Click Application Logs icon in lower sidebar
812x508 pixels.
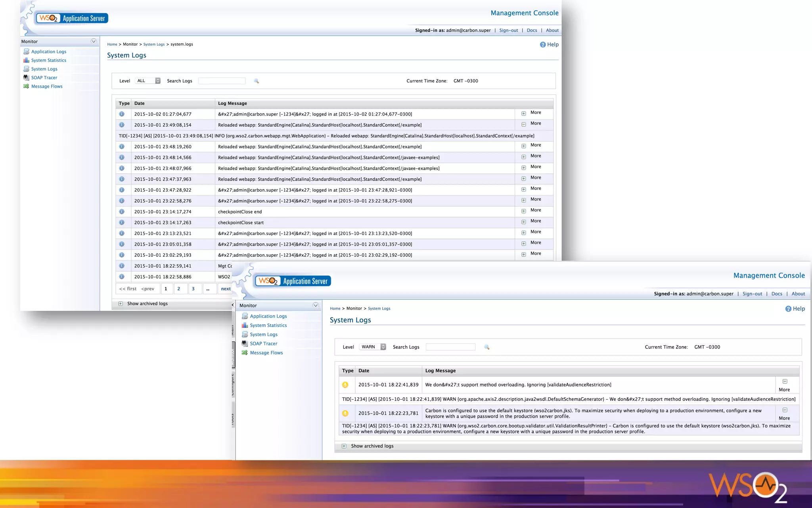245,316
